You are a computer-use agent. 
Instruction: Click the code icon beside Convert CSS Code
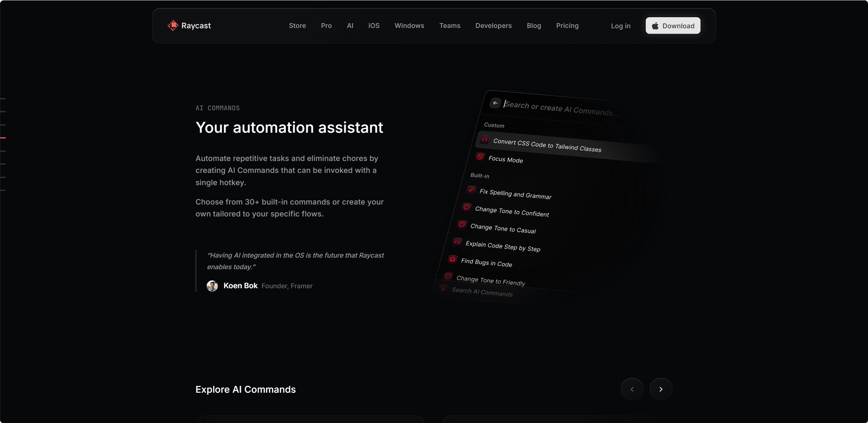[484, 140]
